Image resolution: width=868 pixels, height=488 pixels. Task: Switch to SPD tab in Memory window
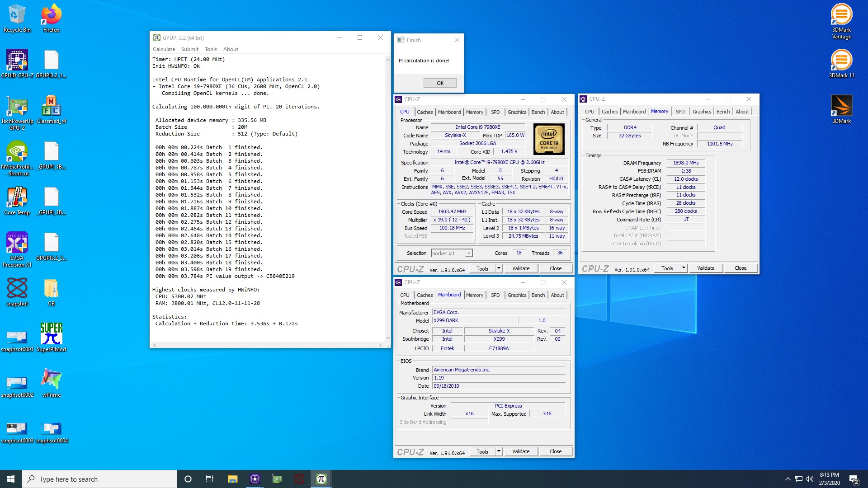pos(680,112)
